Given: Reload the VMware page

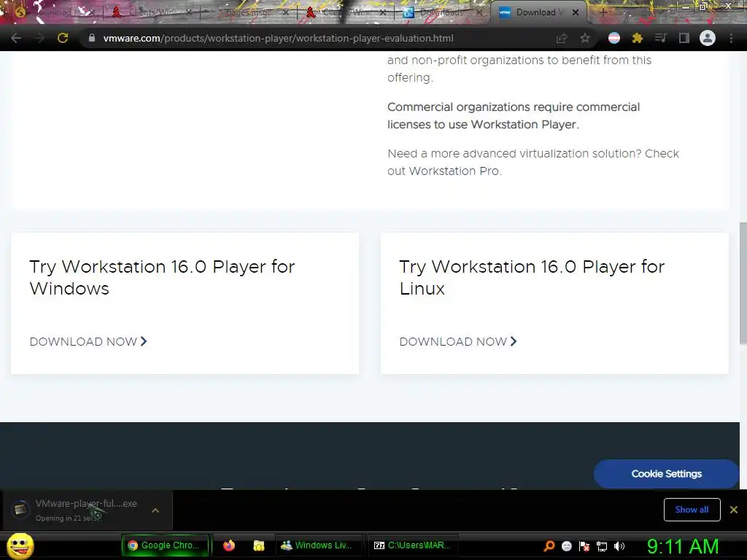Looking at the screenshot, I should tap(63, 38).
